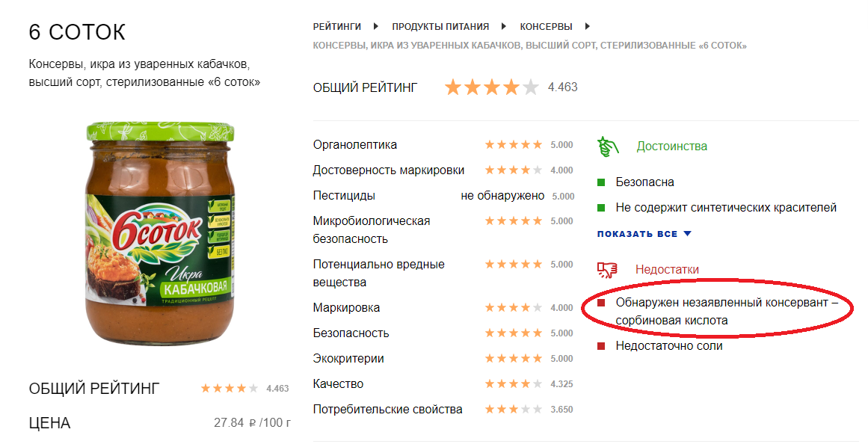This screenshot has width=868, height=447.
Task: Click the Потребительские свойства star rating
Action: pos(513,410)
